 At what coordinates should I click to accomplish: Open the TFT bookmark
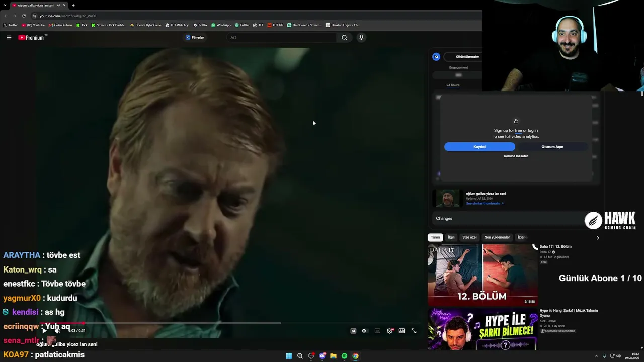[258, 25]
